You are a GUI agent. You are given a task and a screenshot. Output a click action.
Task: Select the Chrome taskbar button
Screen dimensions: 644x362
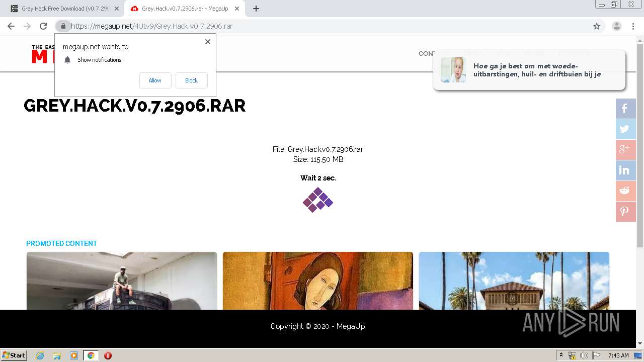(x=91, y=355)
